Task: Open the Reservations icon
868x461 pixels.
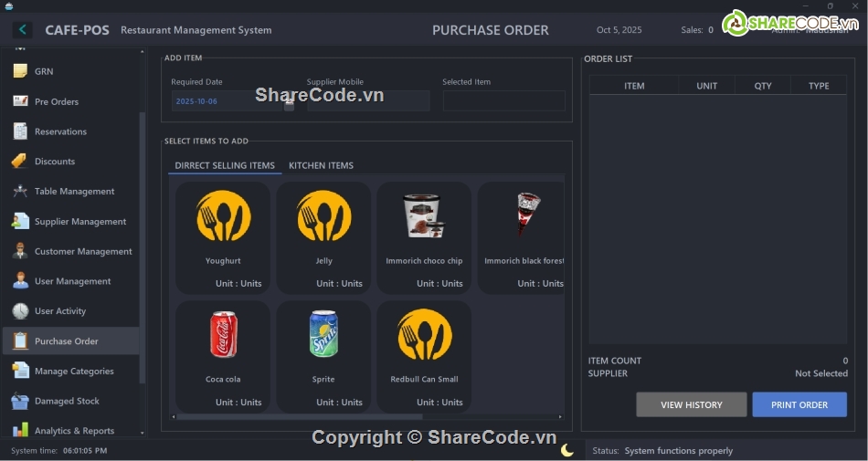Action: pos(20,131)
